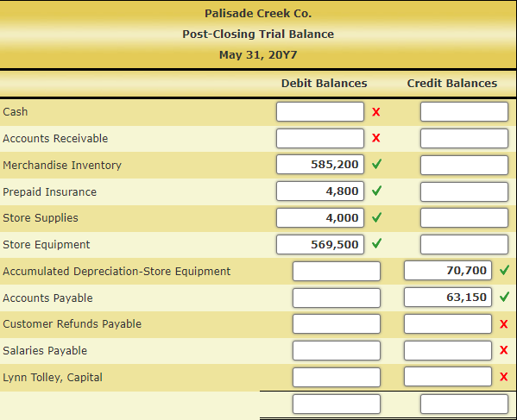Click the Accounts Payable credit field showing 63,150

point(448,298)
